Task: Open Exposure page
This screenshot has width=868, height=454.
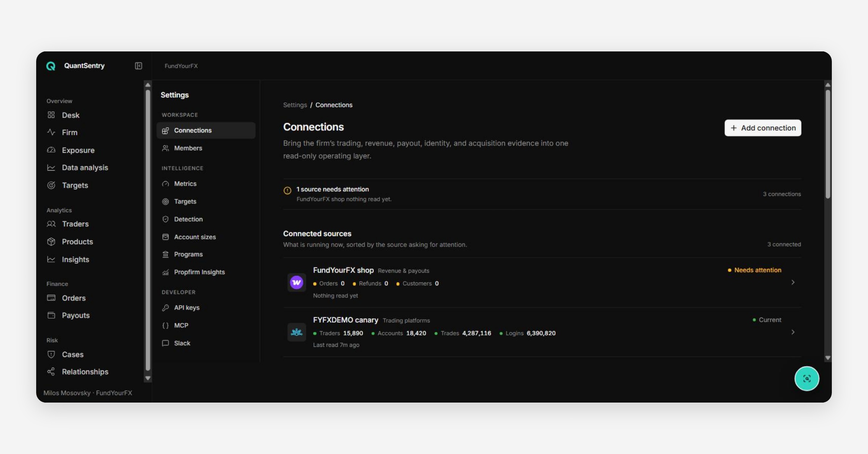Action: click(78, 150)
